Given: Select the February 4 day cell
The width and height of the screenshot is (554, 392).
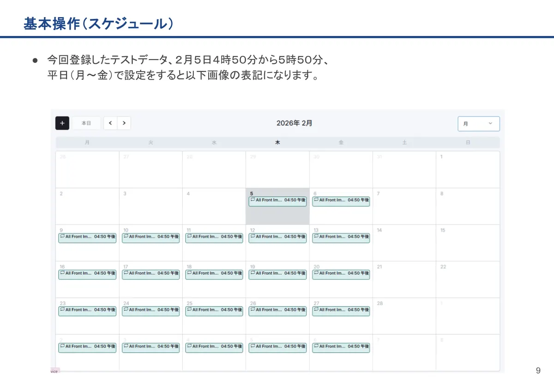Looking at the screenshot, I should coord(214,206).
